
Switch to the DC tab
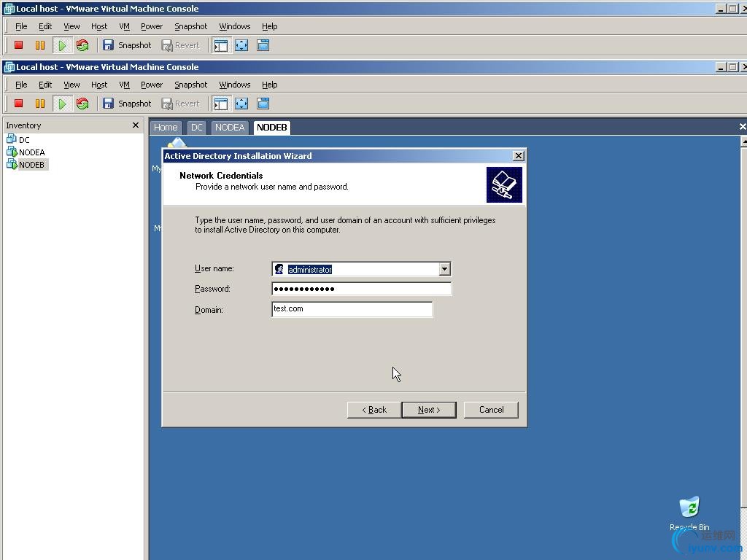click(197, 128)
